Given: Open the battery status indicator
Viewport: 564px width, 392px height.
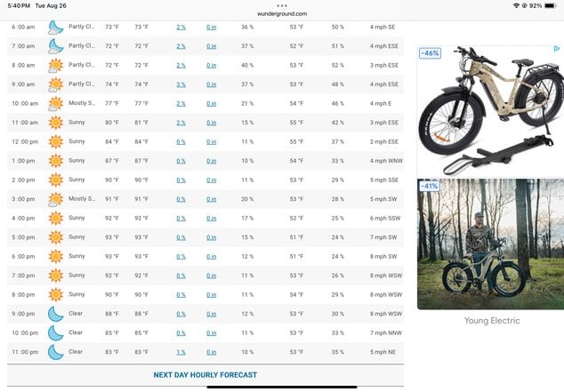Looking at the screenshot, I should [551, 5].
